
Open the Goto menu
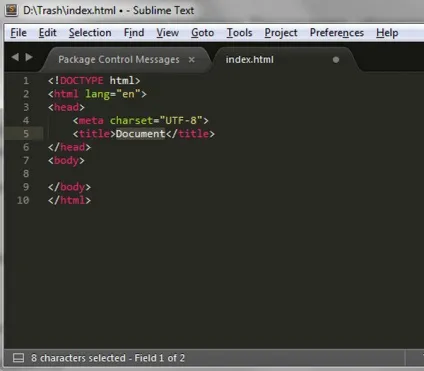[x=202, y=33]
